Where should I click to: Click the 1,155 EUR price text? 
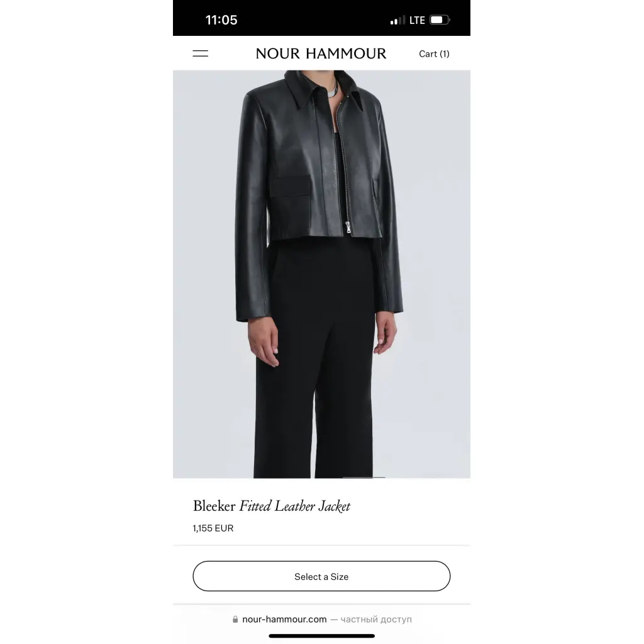(x=213, y=528)
